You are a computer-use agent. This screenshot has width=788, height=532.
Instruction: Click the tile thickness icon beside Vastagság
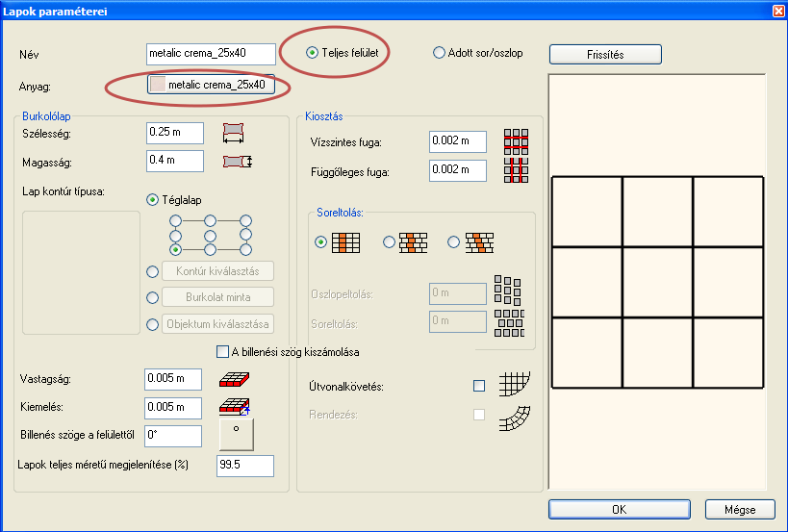click(234, 379)
